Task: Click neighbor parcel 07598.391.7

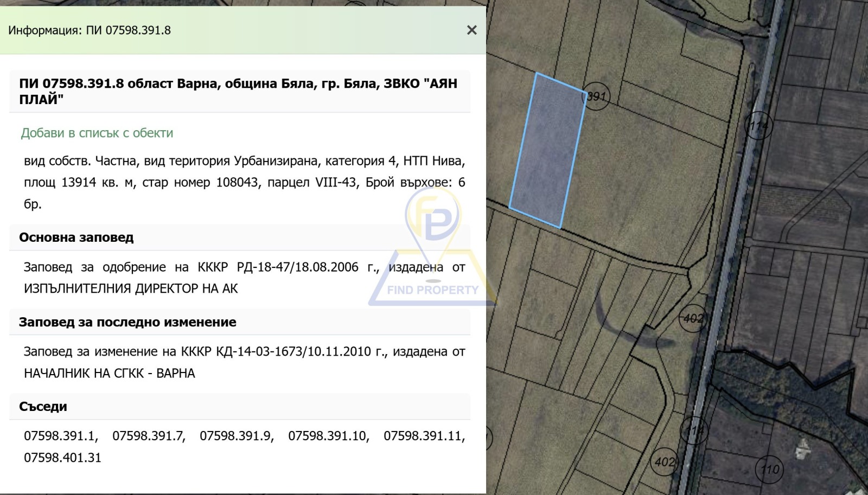Action: pos(149,436)
